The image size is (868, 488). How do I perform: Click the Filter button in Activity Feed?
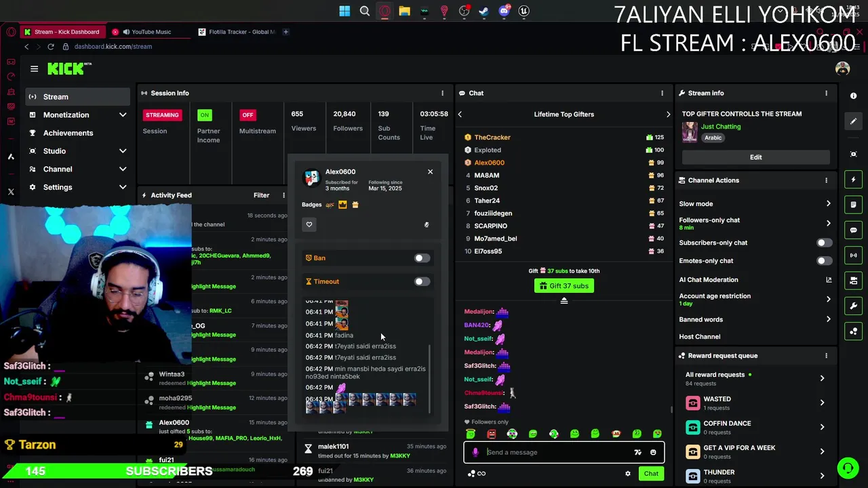pos(261,195)
